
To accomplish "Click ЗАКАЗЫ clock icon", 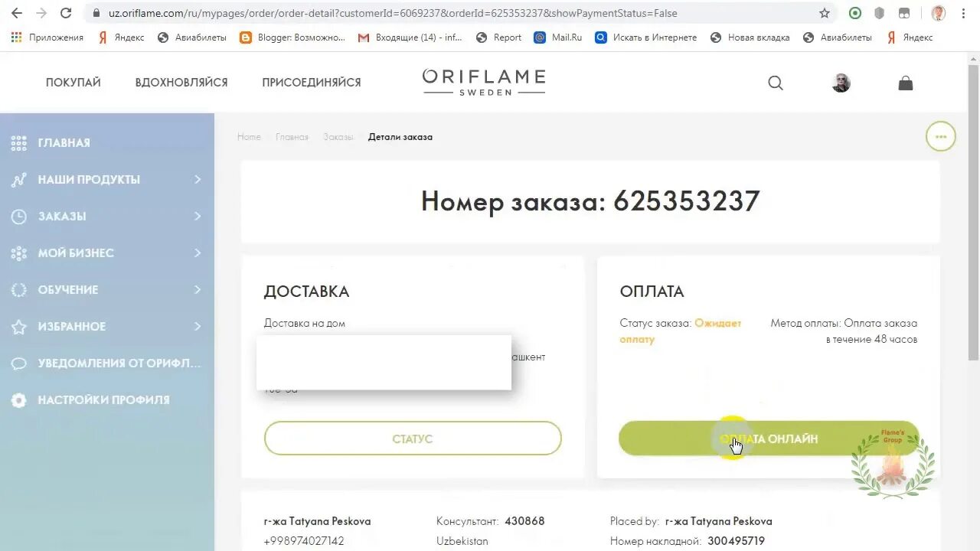I will [19, 217].
